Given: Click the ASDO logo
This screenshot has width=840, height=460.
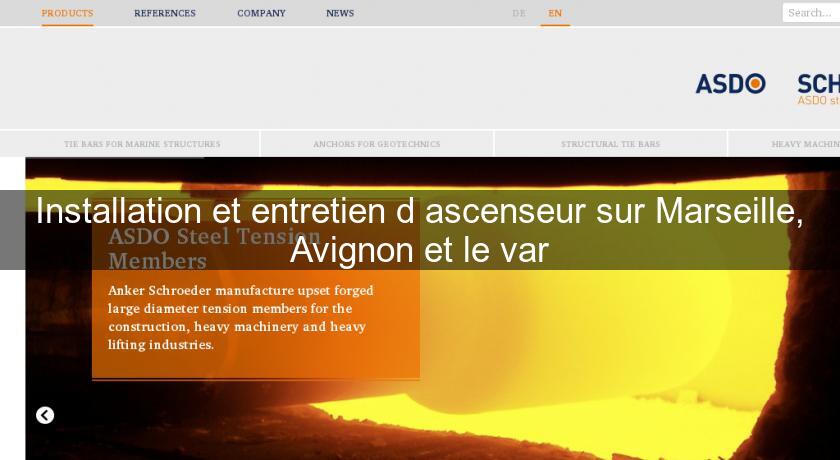Looking at the screenshot, I should coord(730,84).
